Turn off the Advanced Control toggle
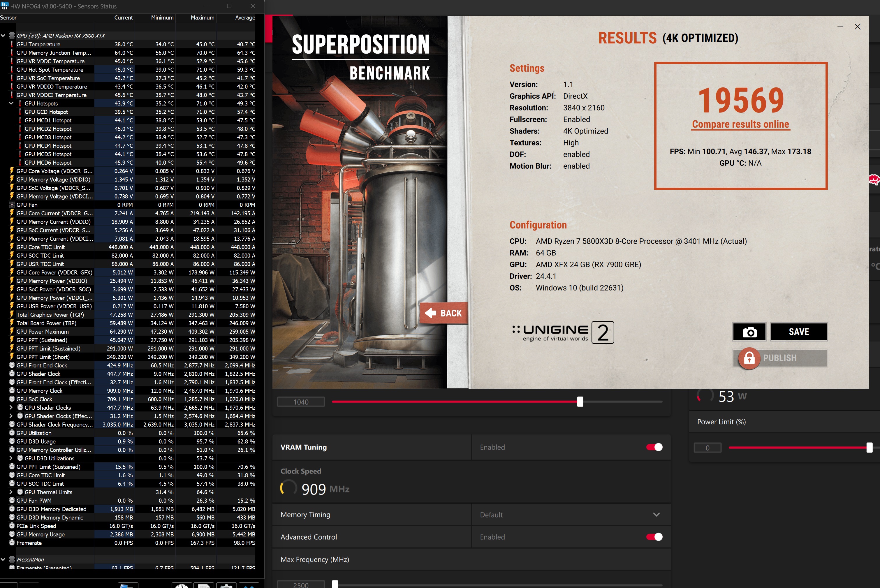The width and height of the screenshot is (880, 588). (654, 537)
